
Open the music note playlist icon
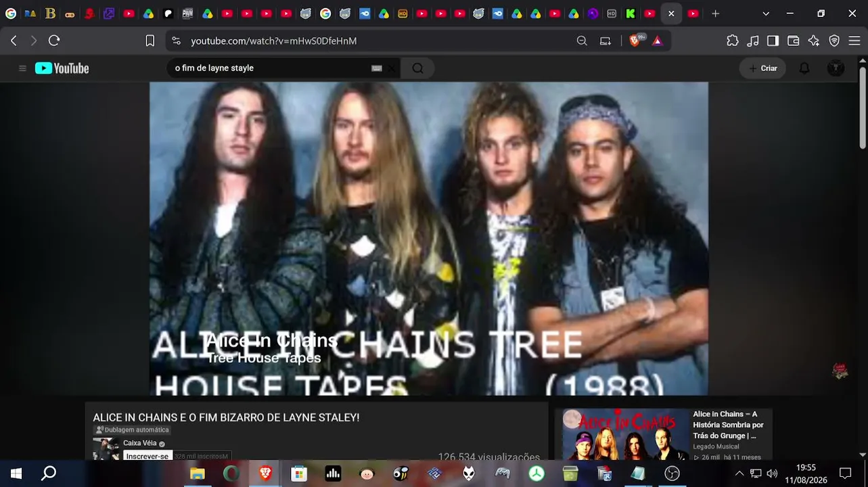[753, 41]
